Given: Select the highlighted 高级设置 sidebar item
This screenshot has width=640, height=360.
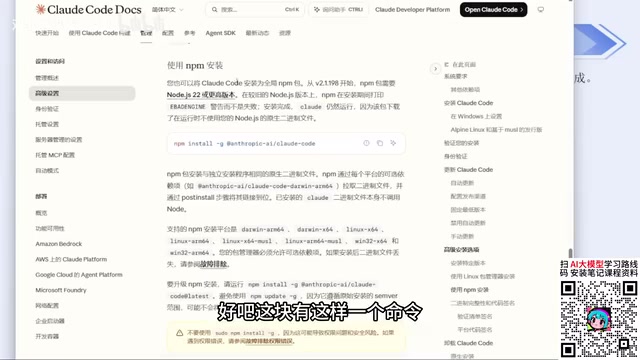Looking at the screenshot, I should [x=82, y=93].
